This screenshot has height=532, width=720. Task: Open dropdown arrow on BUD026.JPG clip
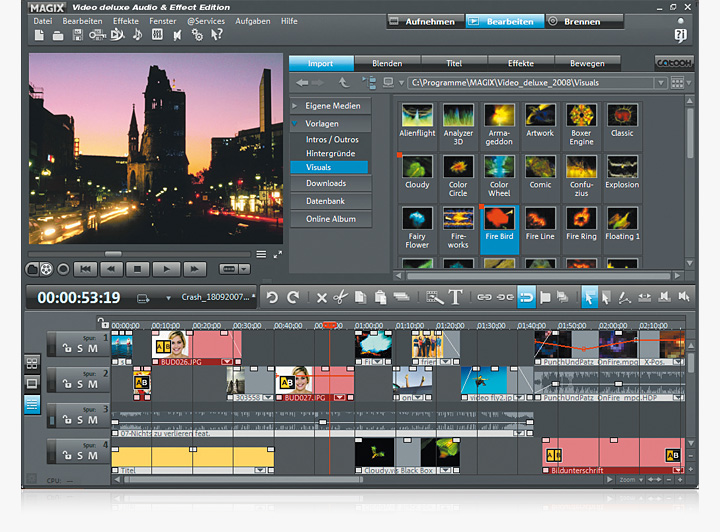click(x=226, y=362)
